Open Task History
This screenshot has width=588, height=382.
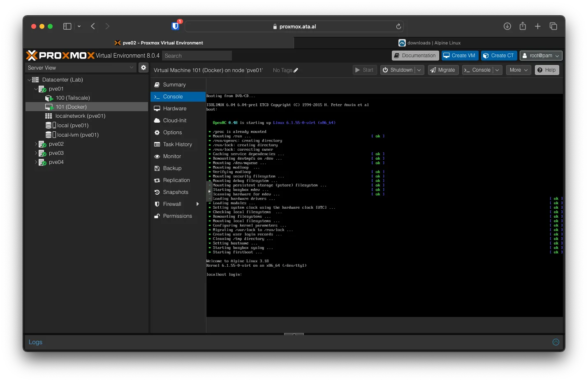pos(178,144)
